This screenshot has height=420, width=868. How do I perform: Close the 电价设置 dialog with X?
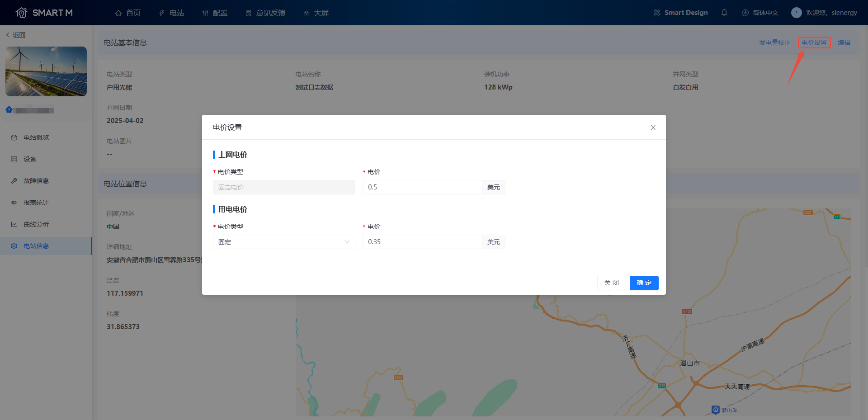pos(653,127)
